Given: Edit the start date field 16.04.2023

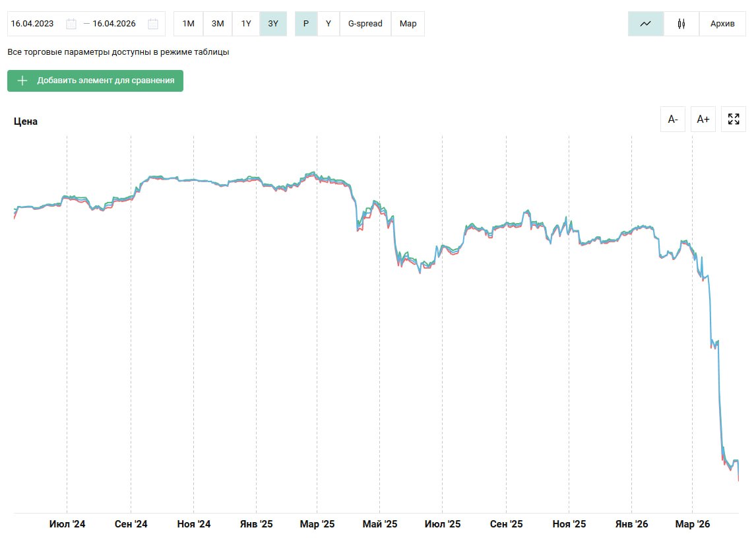Looking at the screenshot, I should 33,24.
